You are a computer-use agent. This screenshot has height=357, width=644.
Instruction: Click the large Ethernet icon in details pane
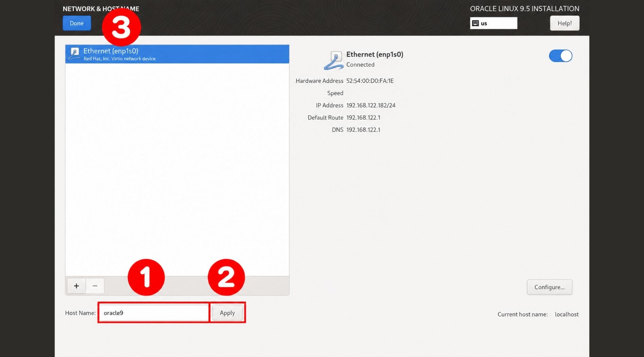[334, 61]
